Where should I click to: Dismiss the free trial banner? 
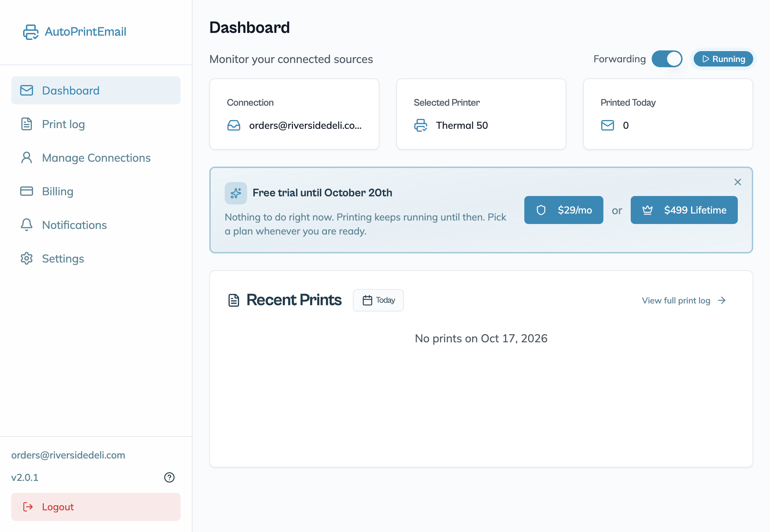(738, 182)
